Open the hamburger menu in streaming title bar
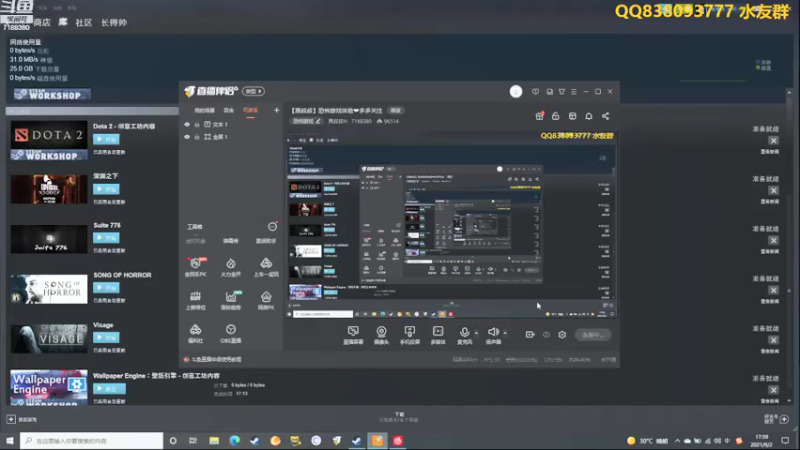The image size is (800, 450). click(573, 92)
